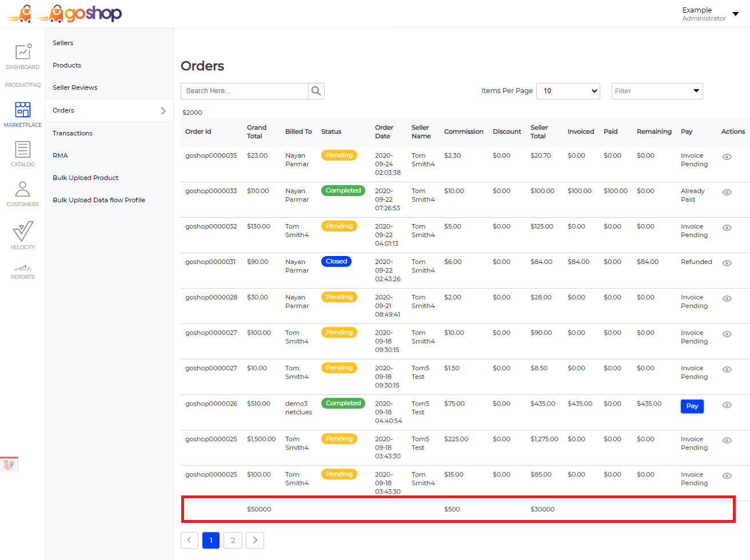750x560 pixels.
Task: View $100.00 goshop0000027 order eye icon
Action: [x=727, y=334]
